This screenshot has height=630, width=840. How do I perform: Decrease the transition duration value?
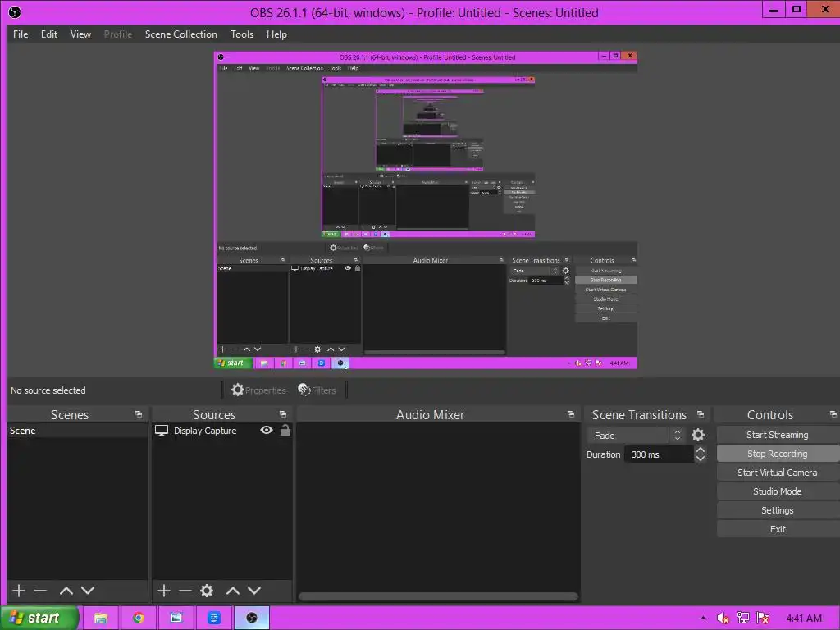point(701,459)
